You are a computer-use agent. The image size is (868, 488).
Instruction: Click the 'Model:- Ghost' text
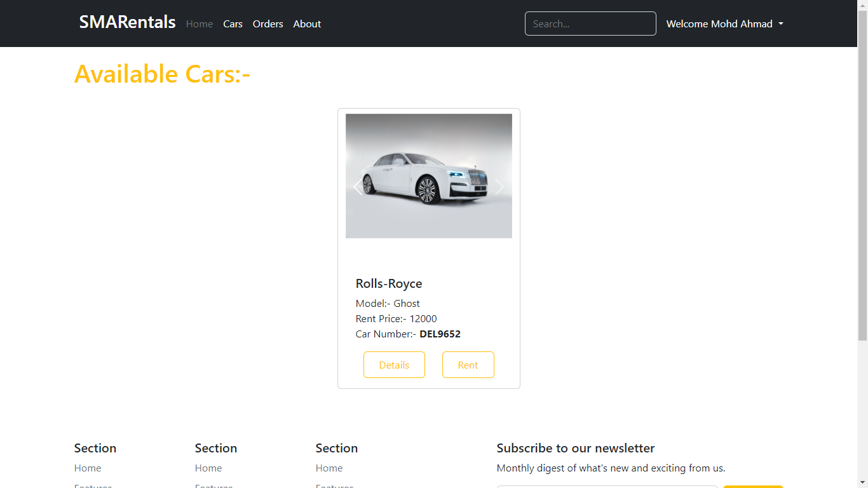(x=388, y=303)
